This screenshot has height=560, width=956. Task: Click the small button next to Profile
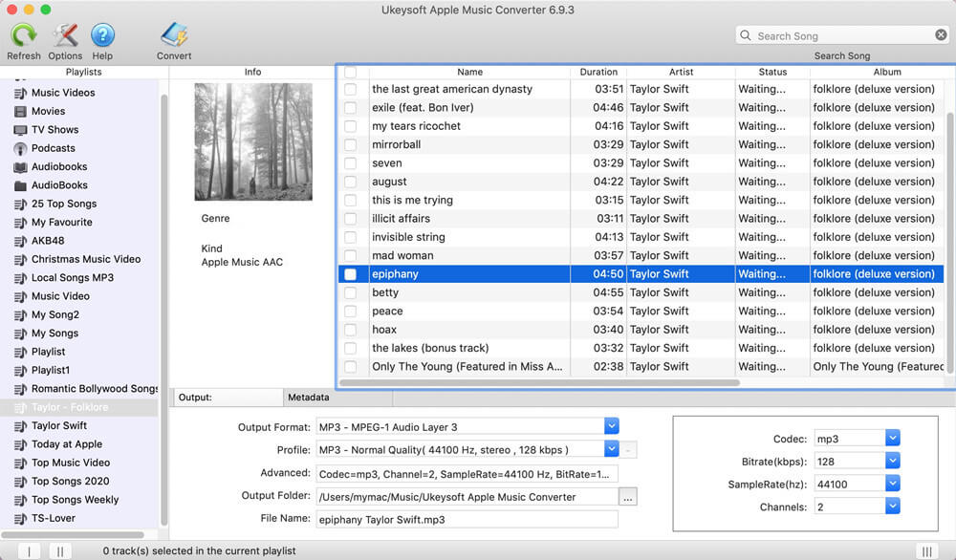[x=629, y=450]
